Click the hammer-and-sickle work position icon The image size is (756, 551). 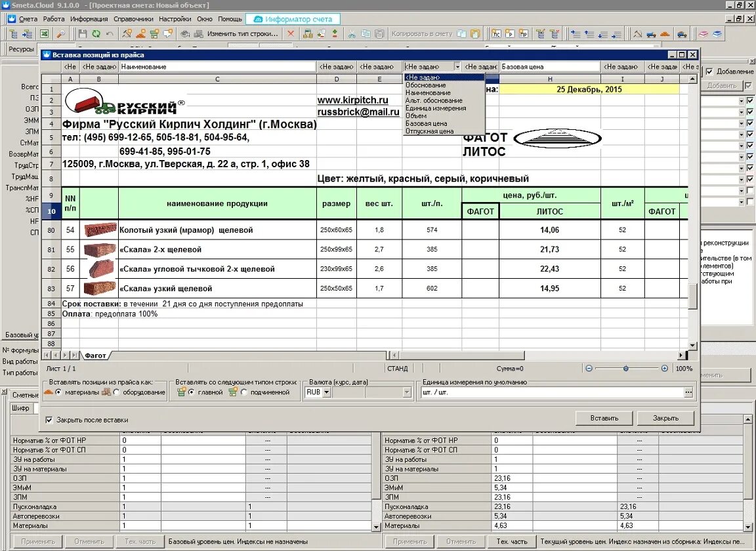click(x=127, y=33)
